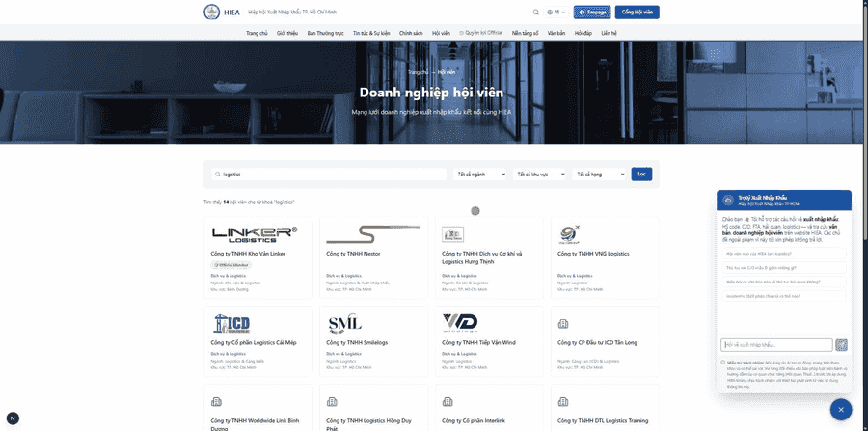Open the VI language selector

click(x=556, y=13)
